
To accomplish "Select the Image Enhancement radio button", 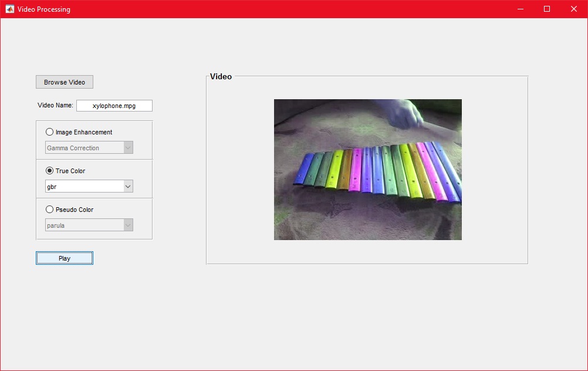I will pos(50,132).
